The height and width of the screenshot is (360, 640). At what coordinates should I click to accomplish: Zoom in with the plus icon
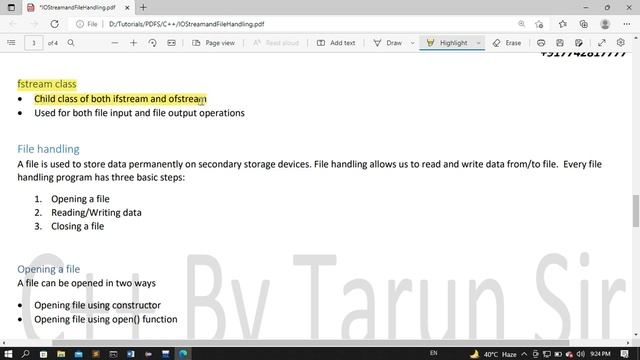click(x=133, y=42)
